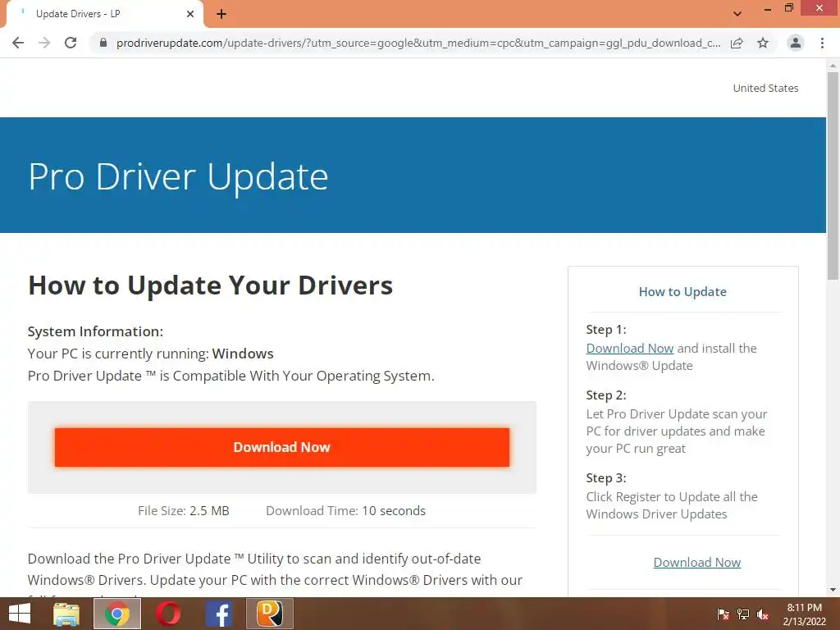Click the scrollbar up arrow

coord(833,66)
